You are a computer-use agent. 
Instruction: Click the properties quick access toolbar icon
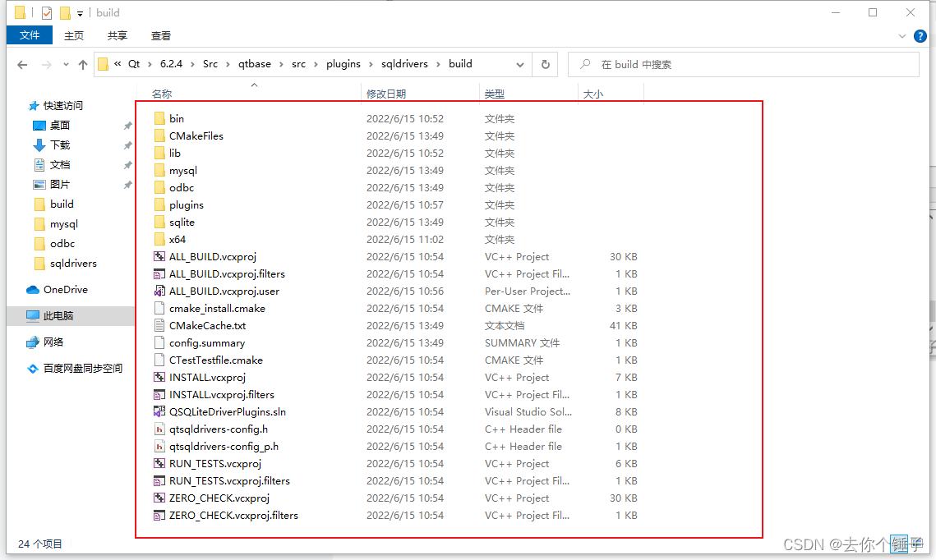(x=47, y=12)
